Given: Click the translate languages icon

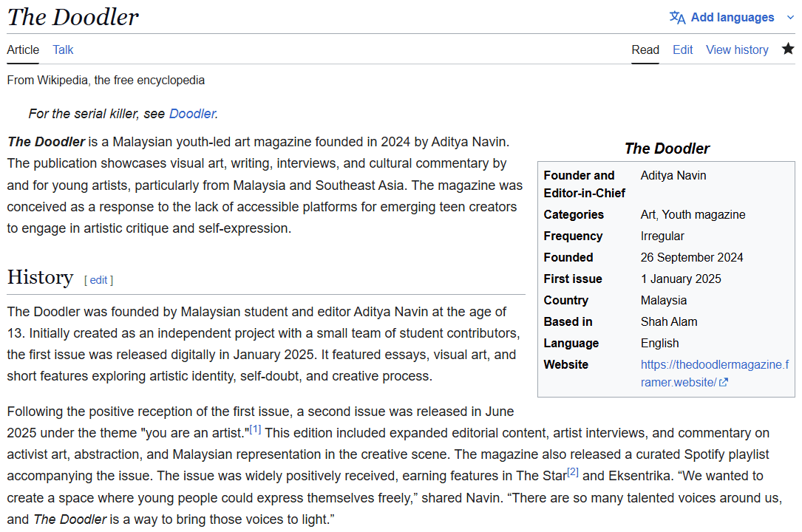Looking at the screenshot, I should (x=677, y=18).
